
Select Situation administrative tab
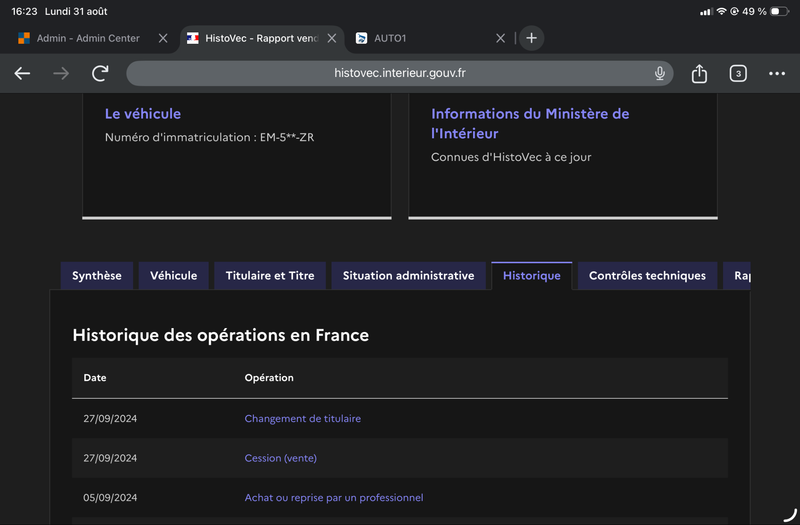tap(408, 276)
